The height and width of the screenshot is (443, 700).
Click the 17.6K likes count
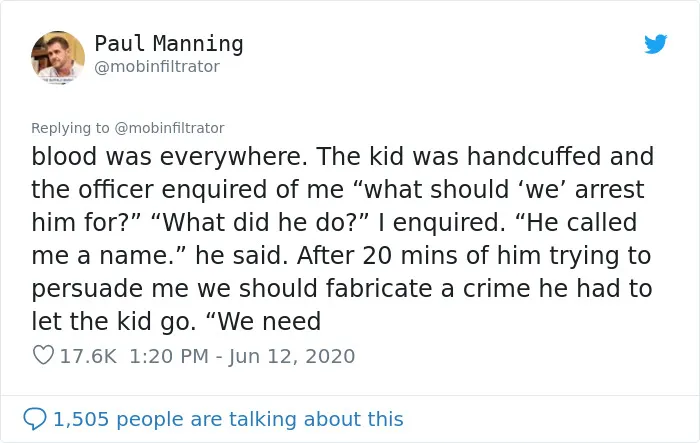point(88,356)
